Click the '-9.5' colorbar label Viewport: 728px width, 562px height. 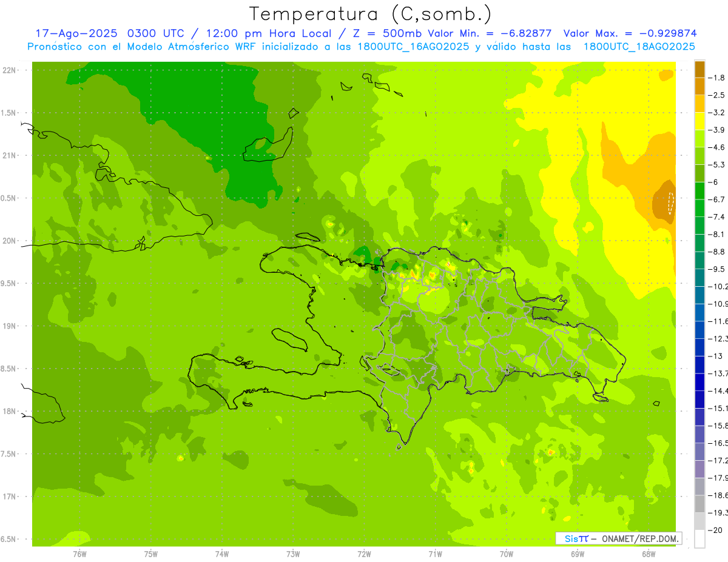pos(716,269)
